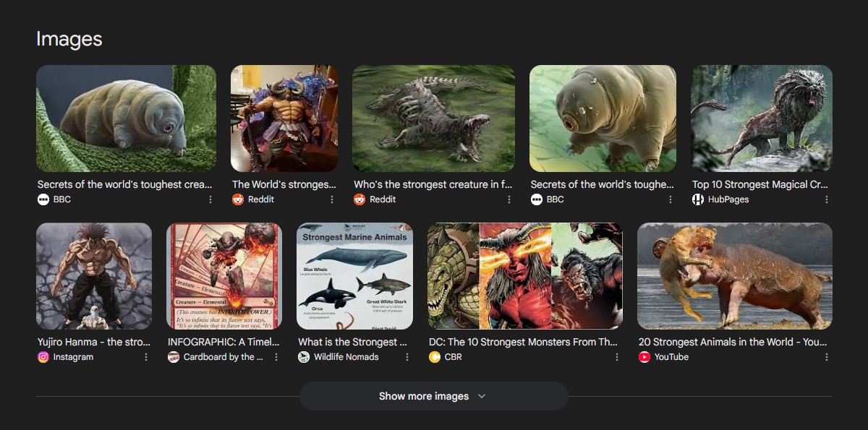Open "What is the Strongest ..." title
Screen dimensions: 868x430
click(353, 342)
